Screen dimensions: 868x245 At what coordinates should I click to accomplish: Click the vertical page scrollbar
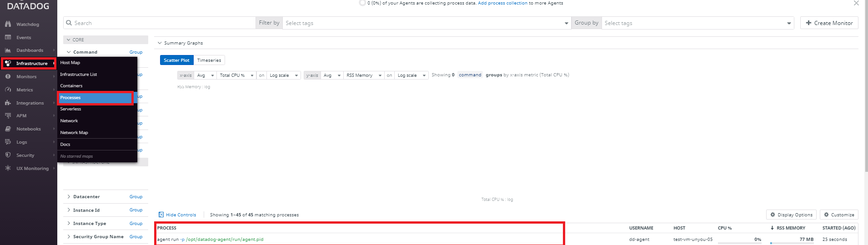866,86
